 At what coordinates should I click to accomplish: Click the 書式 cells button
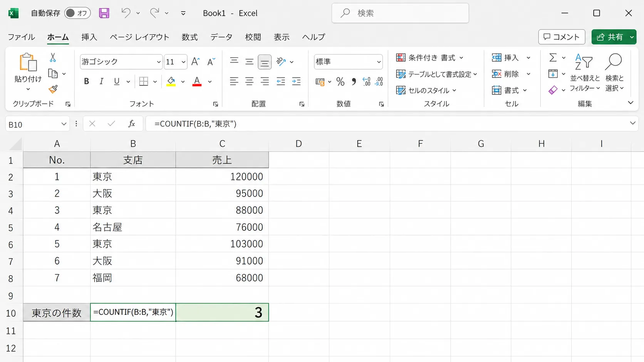tap(506, 90)
